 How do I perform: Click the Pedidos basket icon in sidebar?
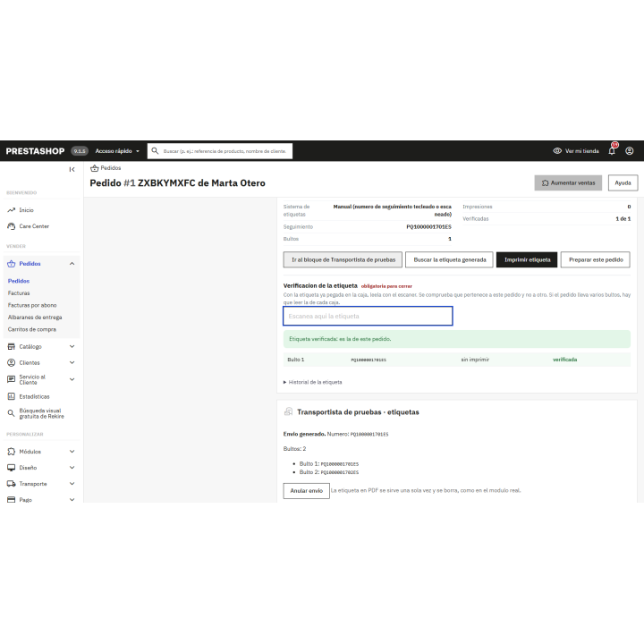pos(11,264)
